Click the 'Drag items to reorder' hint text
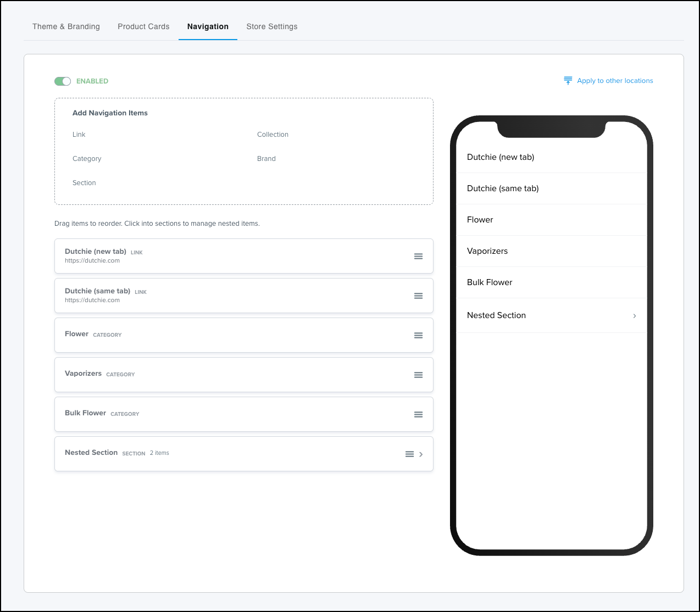 pos(157,224)
